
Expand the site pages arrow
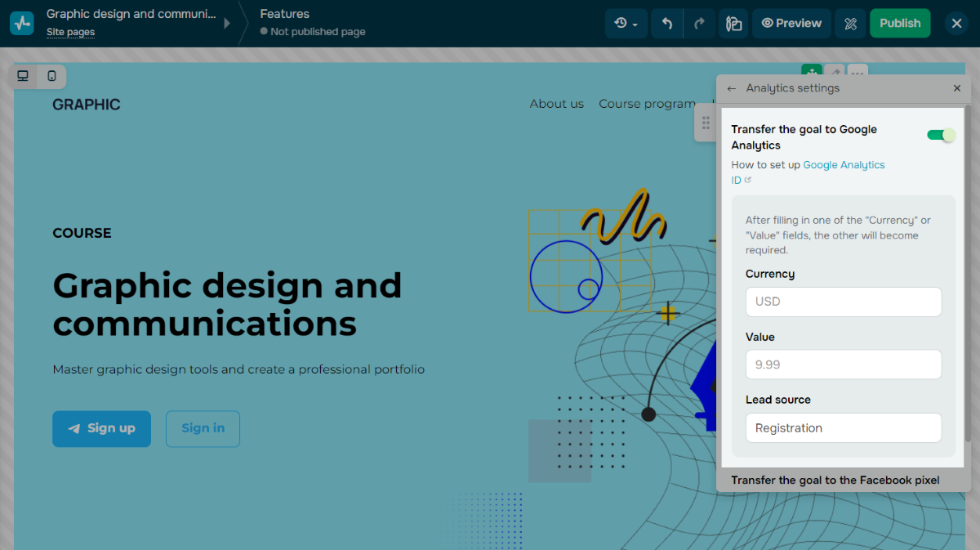coord(227,24)
